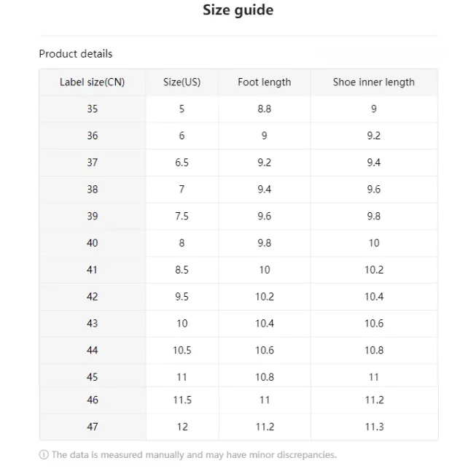Click the info icon beside the disclaimer
Viewport: 476px width, 474px height.
coord(44,455)
